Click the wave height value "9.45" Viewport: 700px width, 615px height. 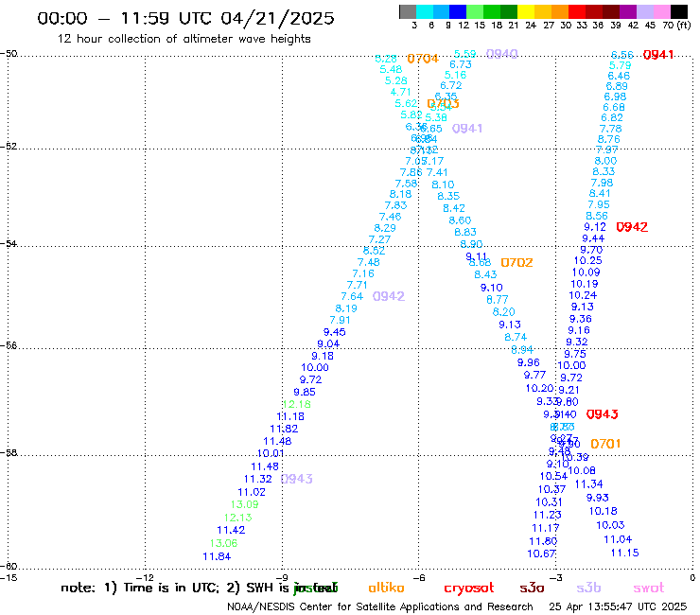pos(334,332)
